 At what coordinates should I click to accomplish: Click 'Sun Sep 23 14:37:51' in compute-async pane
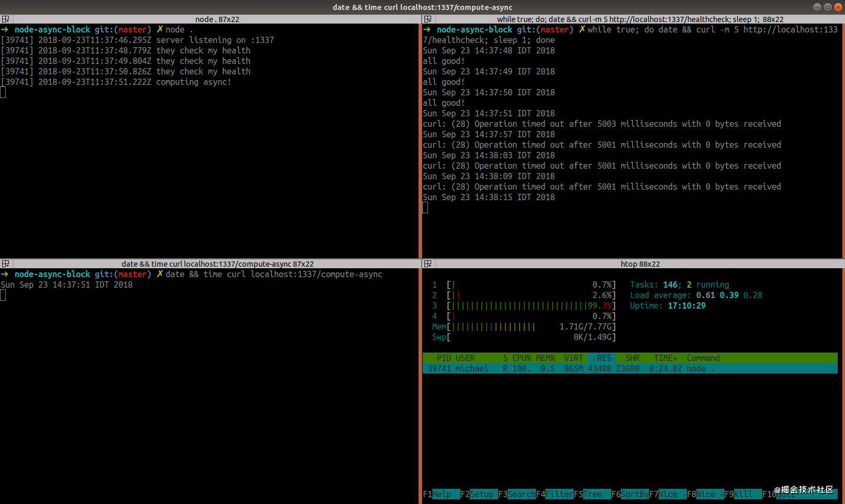coord(67,284)
